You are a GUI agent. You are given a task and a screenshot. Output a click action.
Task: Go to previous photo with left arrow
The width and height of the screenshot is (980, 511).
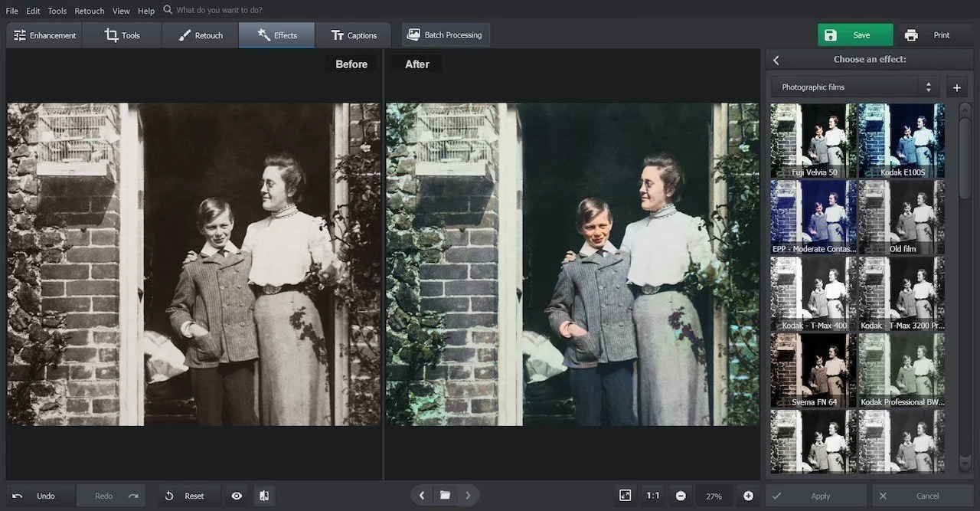pyautogui.click(x=421, y=496)
